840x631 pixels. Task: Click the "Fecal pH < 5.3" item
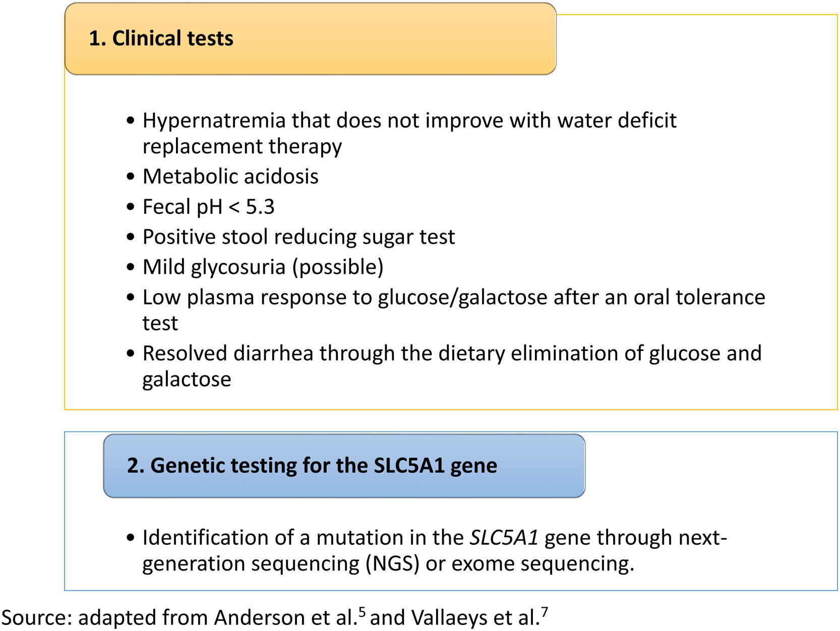coord(208,207)
